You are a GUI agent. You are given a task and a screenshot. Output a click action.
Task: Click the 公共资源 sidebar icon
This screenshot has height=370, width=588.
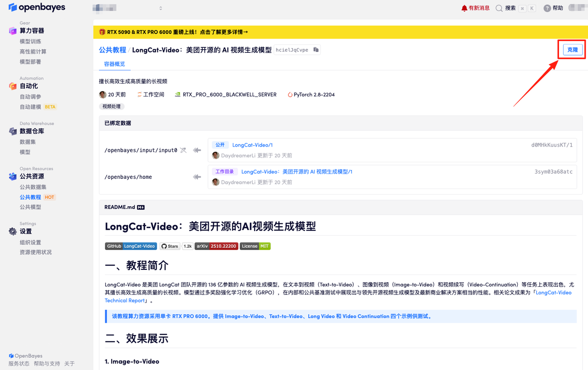[13, 176]
